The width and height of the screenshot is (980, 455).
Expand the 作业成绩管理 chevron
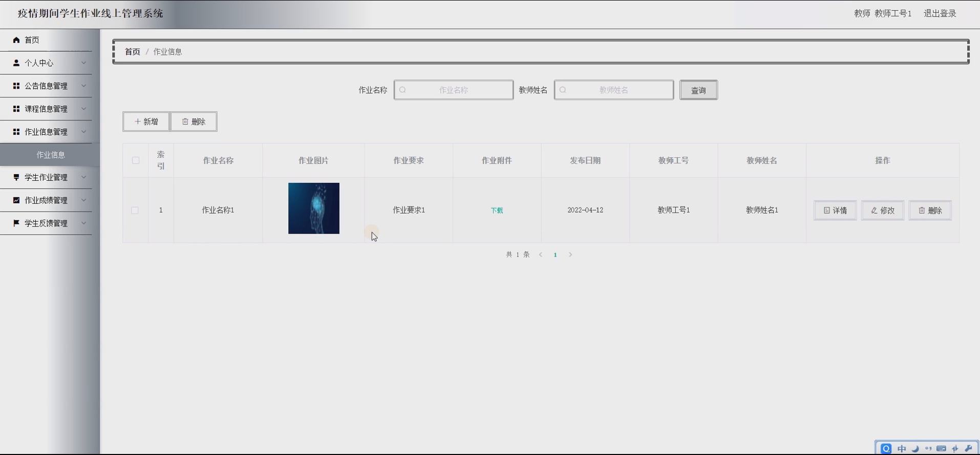(84, 200)
